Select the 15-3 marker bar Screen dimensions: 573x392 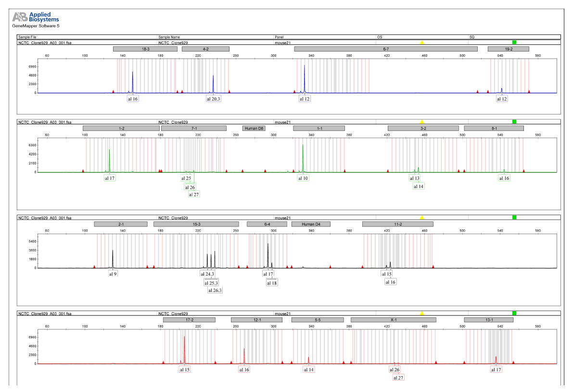coord(196,224)
